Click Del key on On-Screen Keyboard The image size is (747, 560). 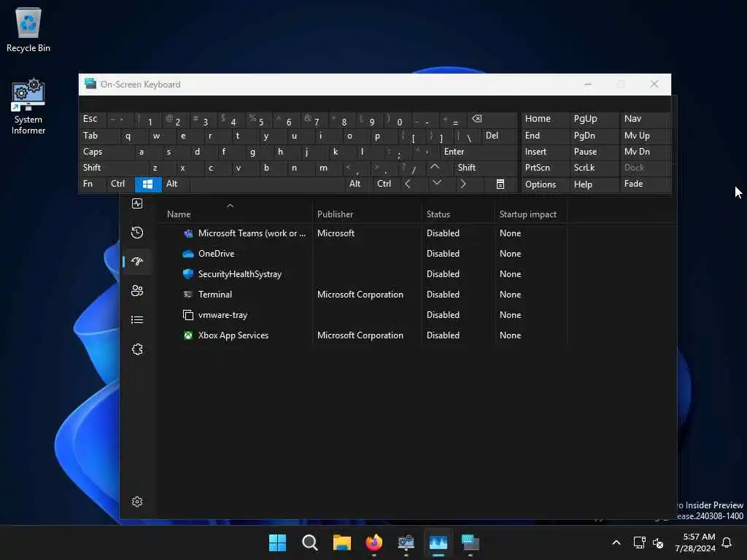(x=499, y=136)
